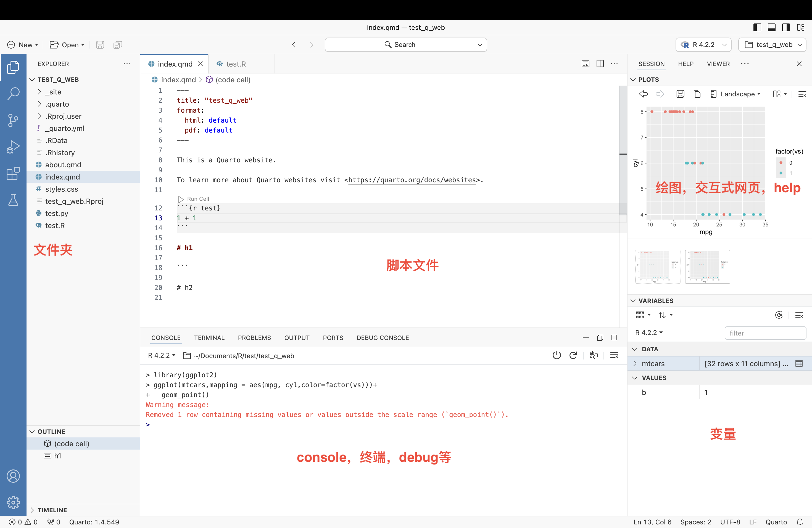
Task: Save the plot with disk icon
Action: 680,94
